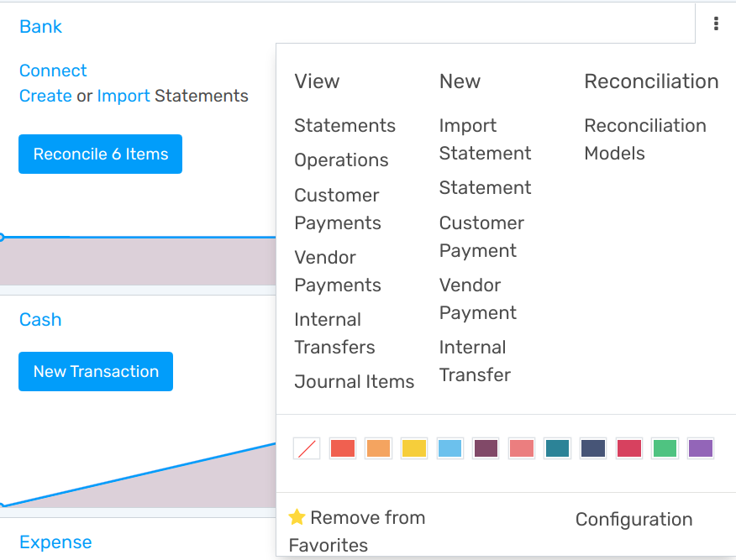Screen dimensions: 736x560
Task: Click the Import statements link
Action: (x=124, y=96)
